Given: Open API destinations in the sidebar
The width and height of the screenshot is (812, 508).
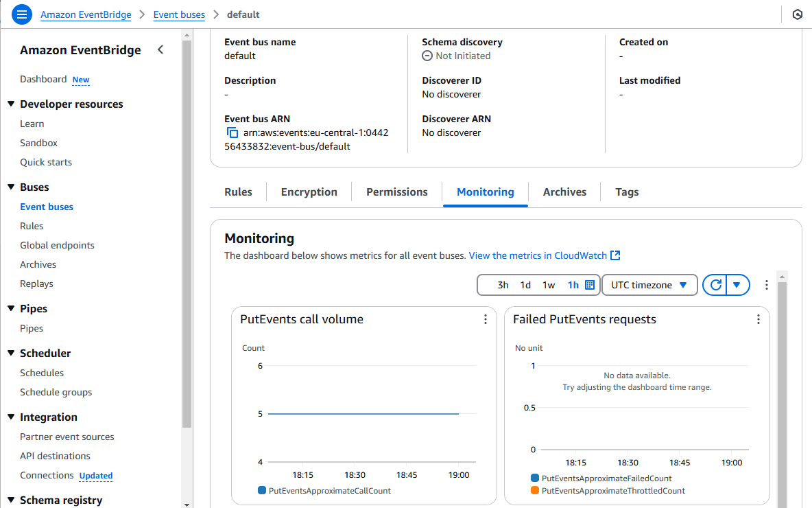Looking at the screenshot, I should point(55,456).
